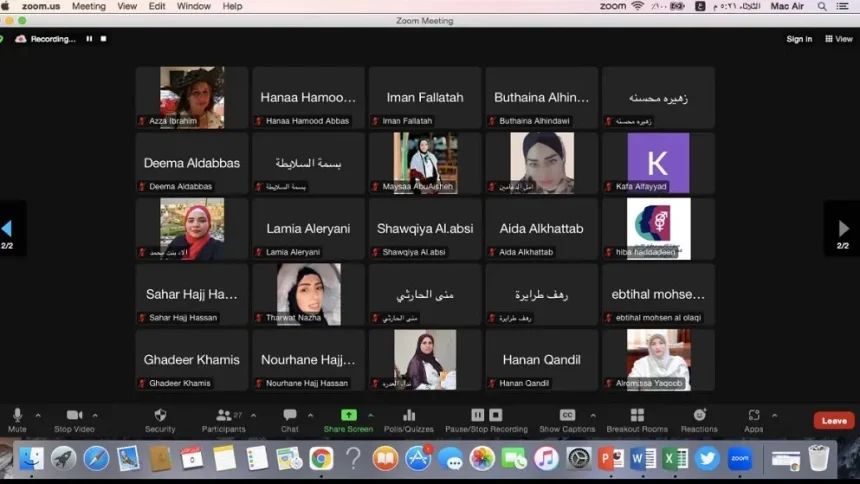Image resolution: width=860 pixels, height=484 pixels.
Task: Select the Aida Alkhattab participant tile
Action: (x=541, y=229)
